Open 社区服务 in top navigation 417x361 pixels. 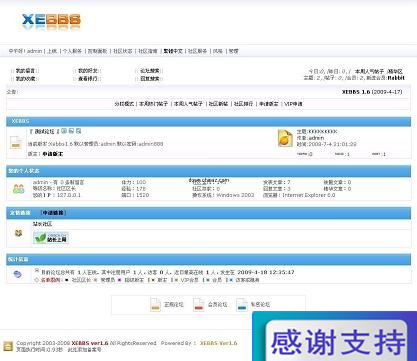tap(197, 51)
